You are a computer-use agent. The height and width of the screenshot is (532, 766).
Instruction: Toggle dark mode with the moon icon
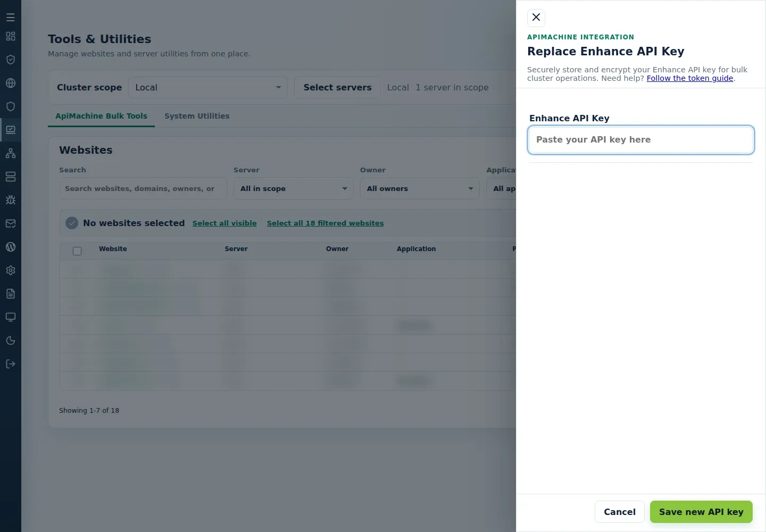pyautogui.click(x=11, y=340)
